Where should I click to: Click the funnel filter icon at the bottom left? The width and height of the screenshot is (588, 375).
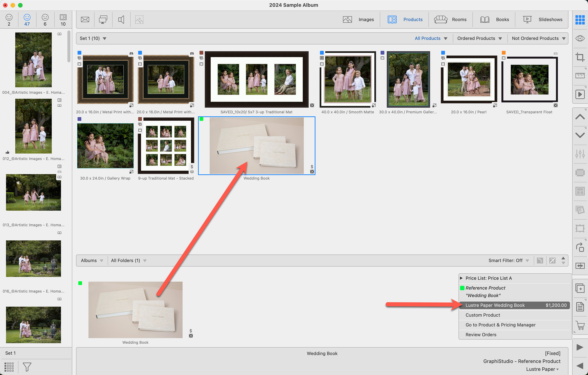tap(27, 367)
